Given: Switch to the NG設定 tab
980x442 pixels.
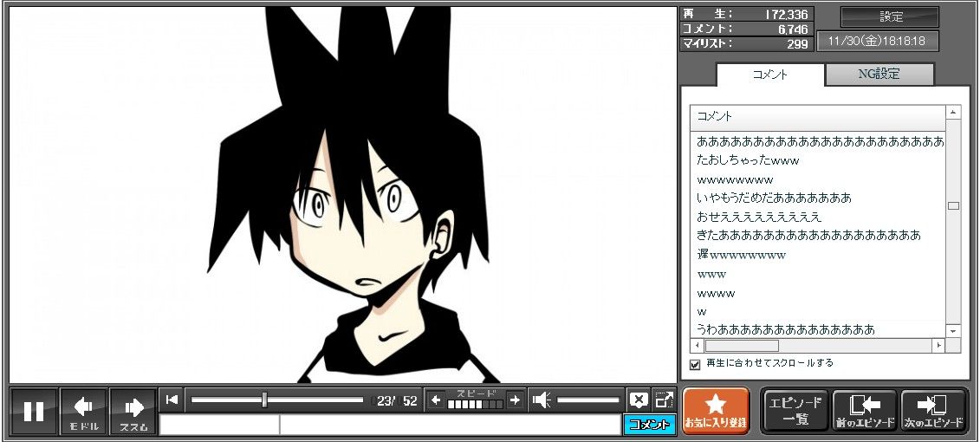Looking at the screenshot, I should pos(879,75).
